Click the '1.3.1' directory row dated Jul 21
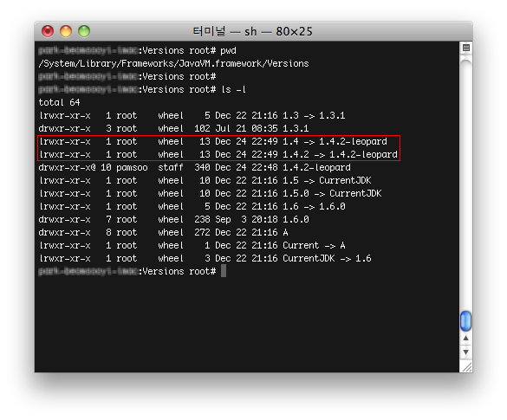This screenshot has width=507, height=420. pyautogui.click(x=173, y=128)
